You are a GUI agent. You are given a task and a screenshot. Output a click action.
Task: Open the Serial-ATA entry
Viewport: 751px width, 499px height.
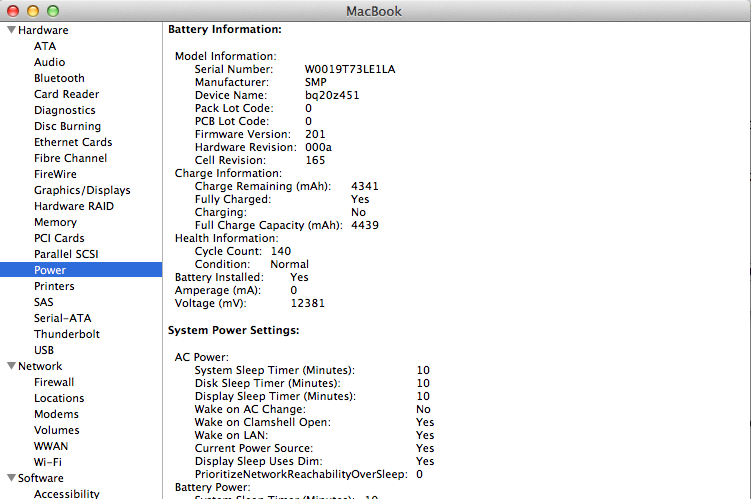coord(62,318)
